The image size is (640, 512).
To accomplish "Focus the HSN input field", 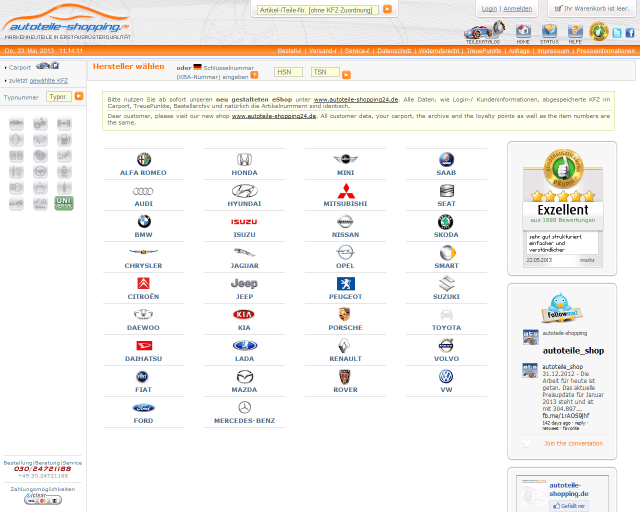I will [x=288, y=72].
